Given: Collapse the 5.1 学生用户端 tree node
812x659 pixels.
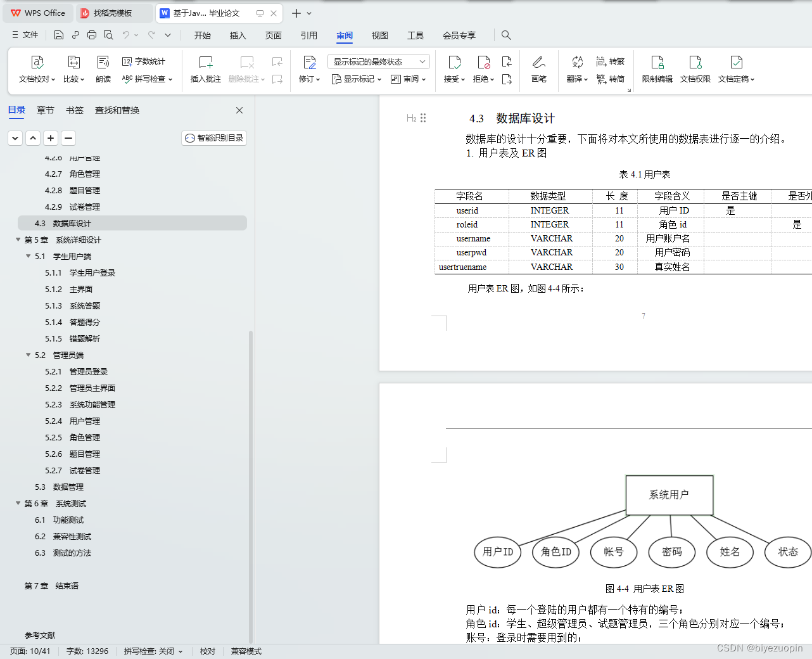Looking at the screenshot, I should click(x=29, y=256).
